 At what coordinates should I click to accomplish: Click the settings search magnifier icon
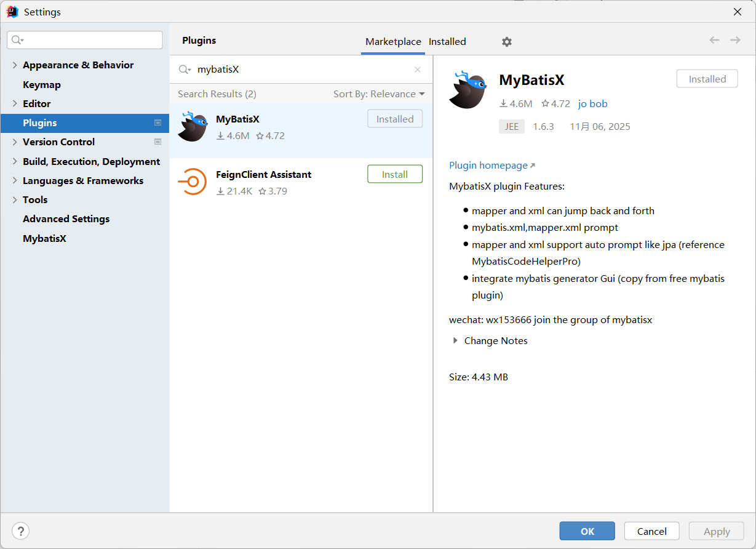(17, 40)
